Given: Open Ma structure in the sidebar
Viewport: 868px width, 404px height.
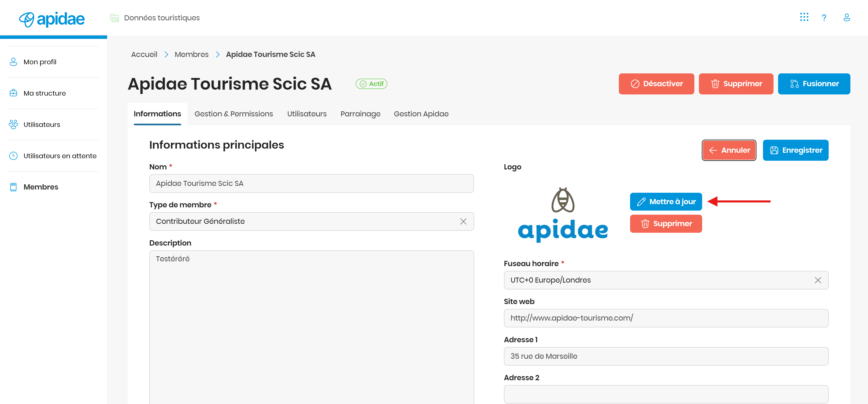Looking at the screenshot, I should (53, 93).
